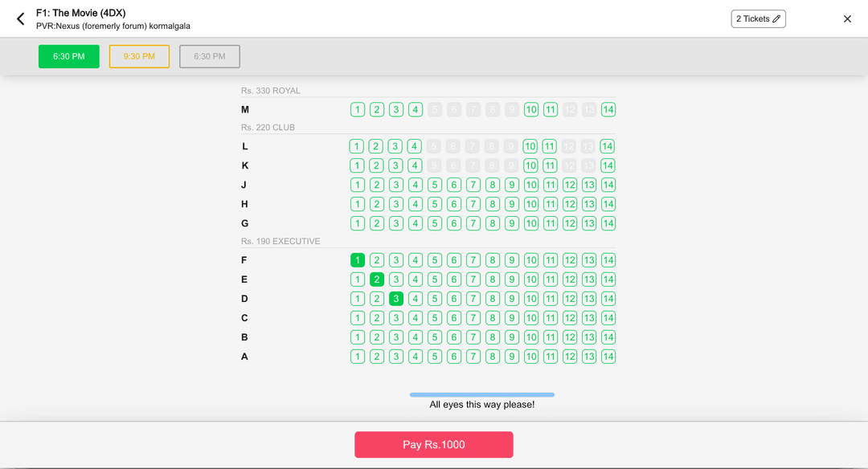868x469 pixels.
Task: Unselect the highlighted seat D3
Action: (396, 299)
